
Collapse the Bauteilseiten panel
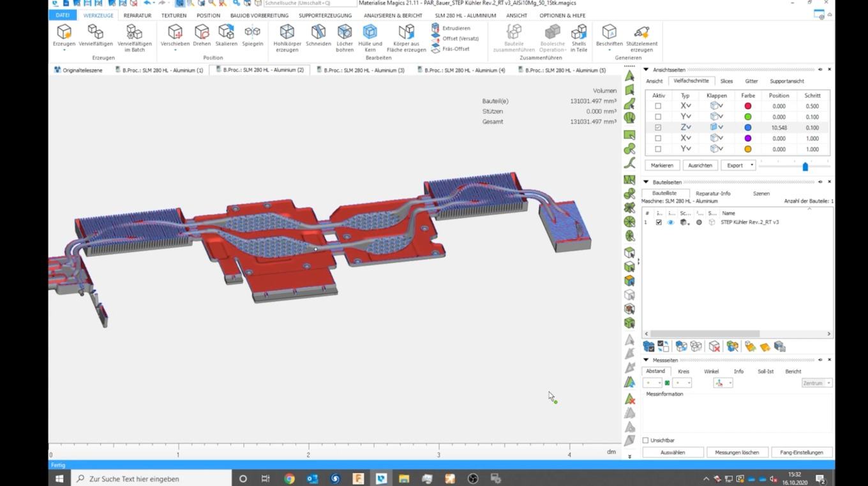pos(646,182)
